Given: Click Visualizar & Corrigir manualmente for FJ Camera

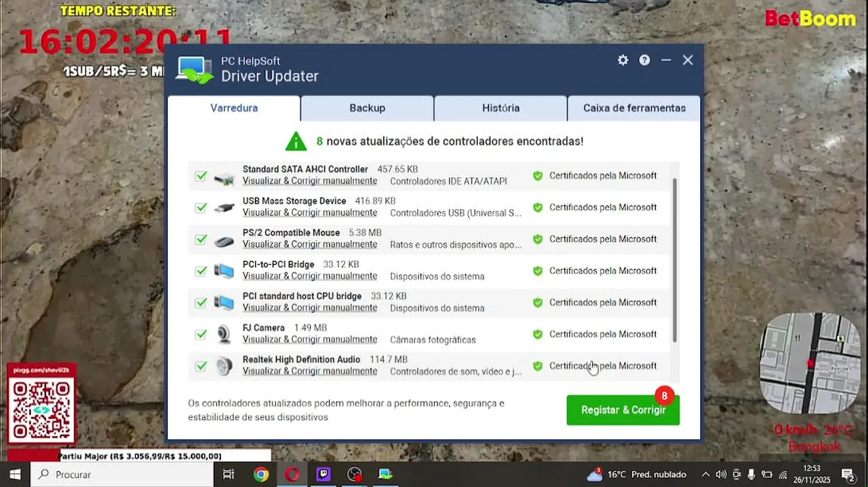Looking at the screenshot, I should pyautogui.click(x=310, y=340).
